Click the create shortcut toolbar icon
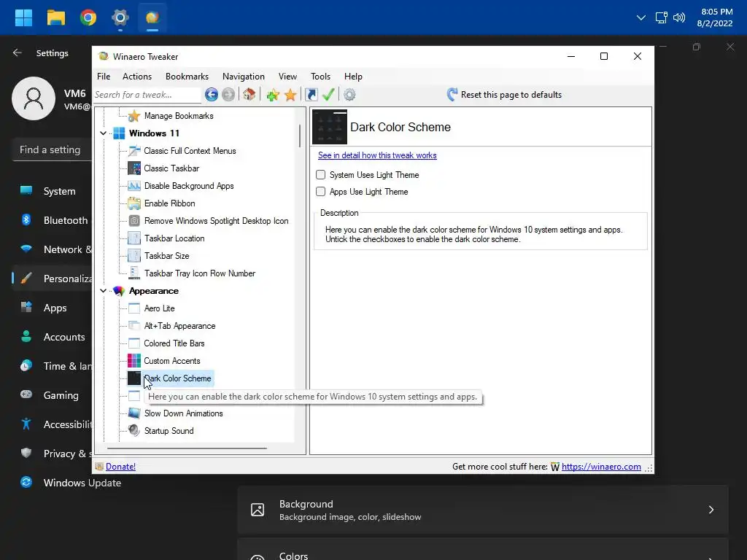This screenshot has width=747, height=560. point(311,95)
